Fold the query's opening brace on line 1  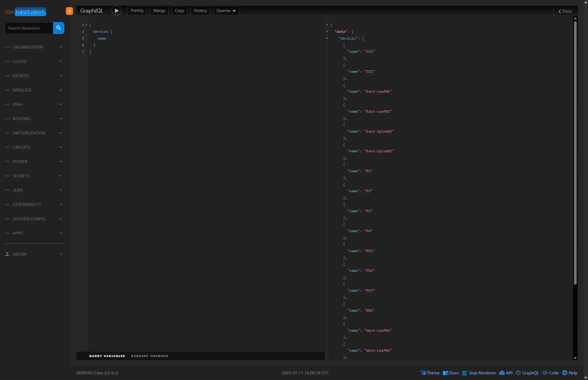coord(86,25)
